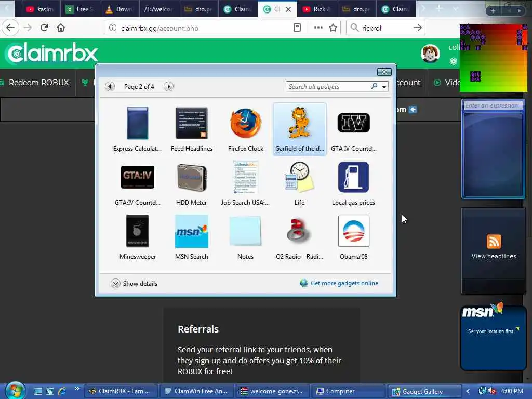Click the Claimrbx logo
Viewport: 532px width, 399px height.
pyautogui.click(x=52, y=54)
